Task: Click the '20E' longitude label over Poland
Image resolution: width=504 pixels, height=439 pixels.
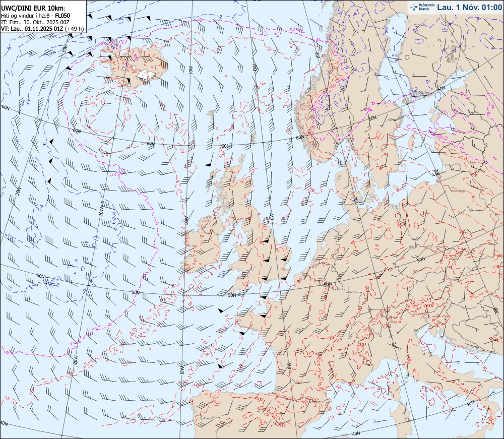Action: click(436, 173)
